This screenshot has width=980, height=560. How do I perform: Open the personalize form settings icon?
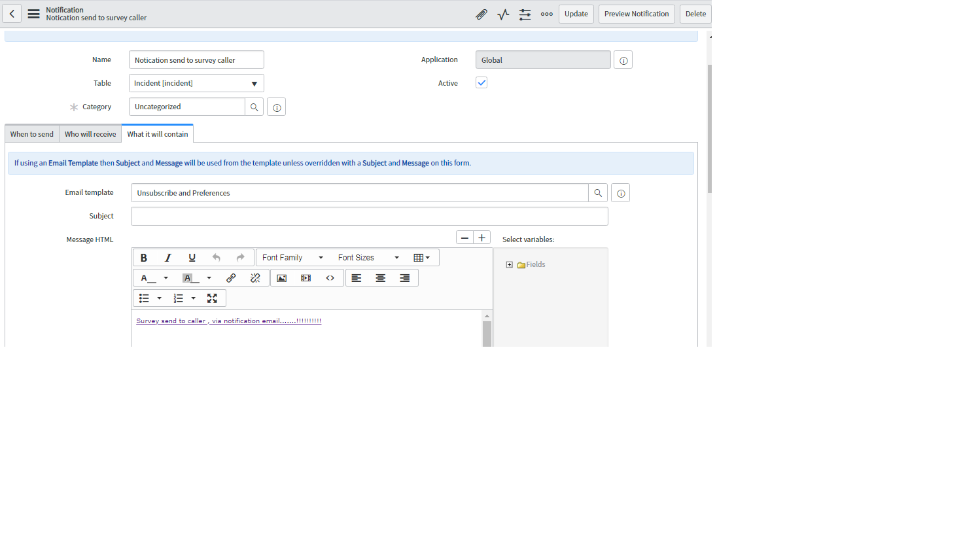click(525, 14)
